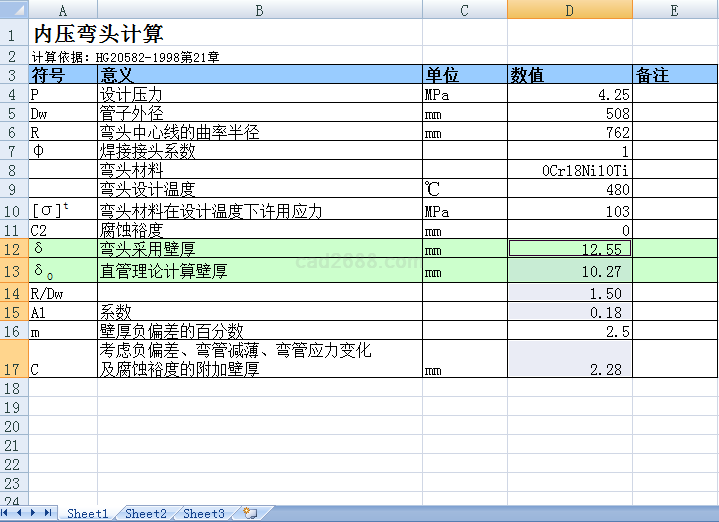Select the material cell 0Cr18Ni10Ti
This screenshot has width=719, height=522.
pos(569,171)
